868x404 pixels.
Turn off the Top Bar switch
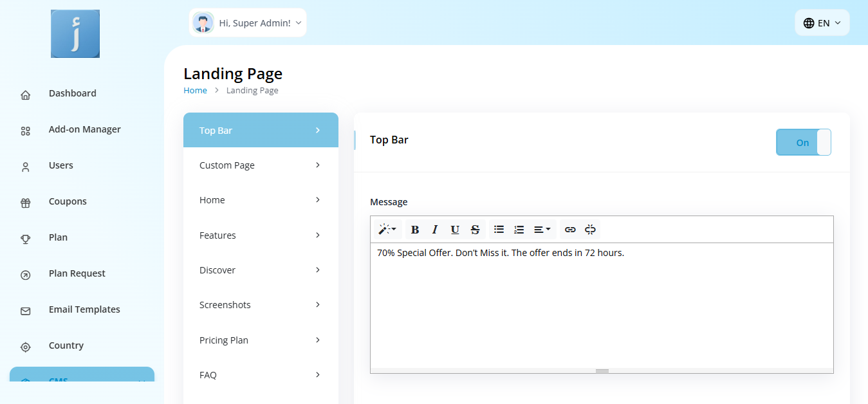coord(803,142)
